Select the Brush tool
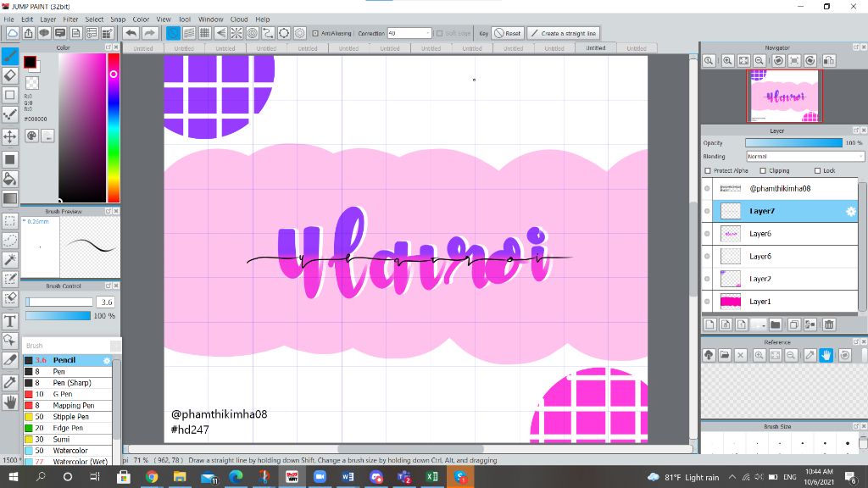Viewport: 868px width, 488px height. point(10,55)
